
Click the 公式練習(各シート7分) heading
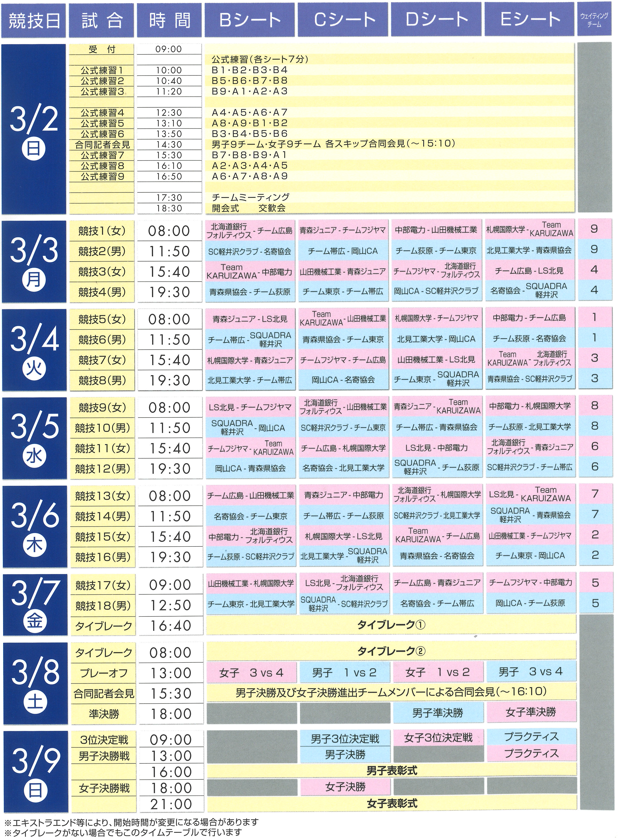click(x=260, y=59)
